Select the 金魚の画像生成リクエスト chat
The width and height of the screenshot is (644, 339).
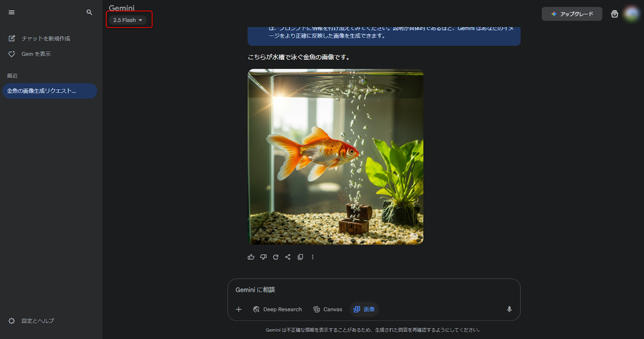[49, 91]
